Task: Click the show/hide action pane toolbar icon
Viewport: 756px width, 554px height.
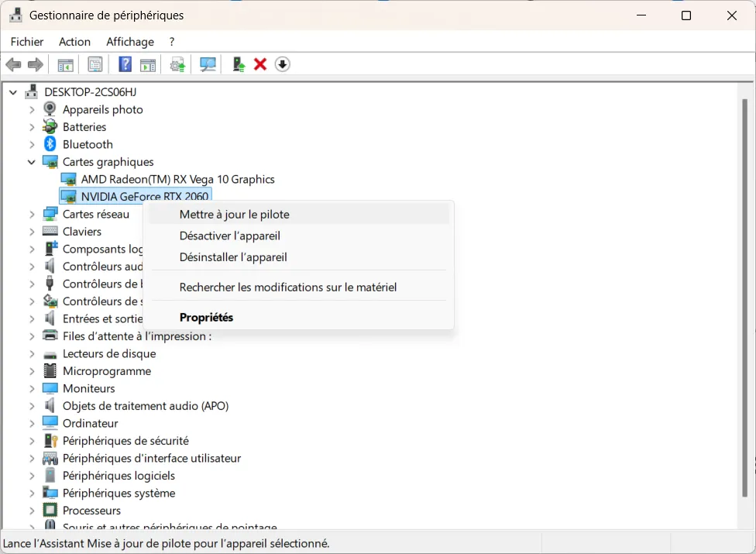Action: [x=147, y=64]
